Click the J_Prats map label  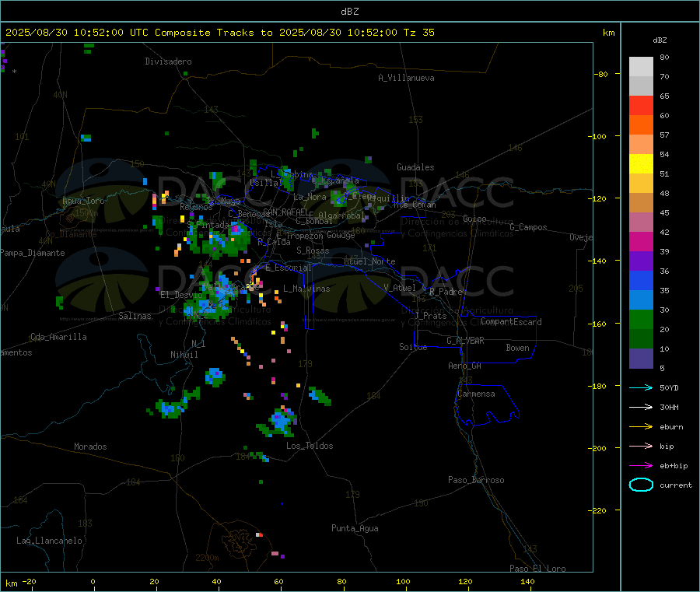431,316
